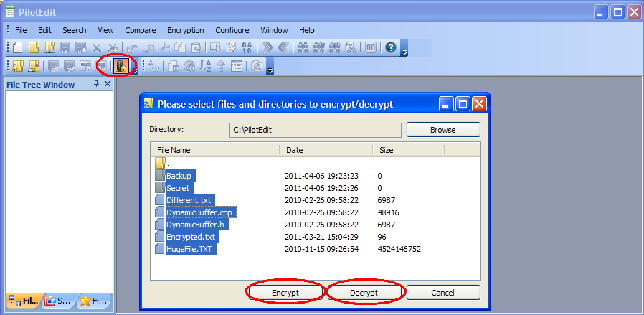
Task: Click the Redo curved arrow icon
Action: pos(148,47)
